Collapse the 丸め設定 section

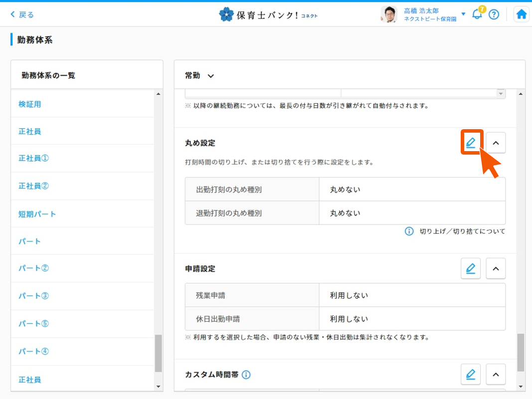click(496, 143)
